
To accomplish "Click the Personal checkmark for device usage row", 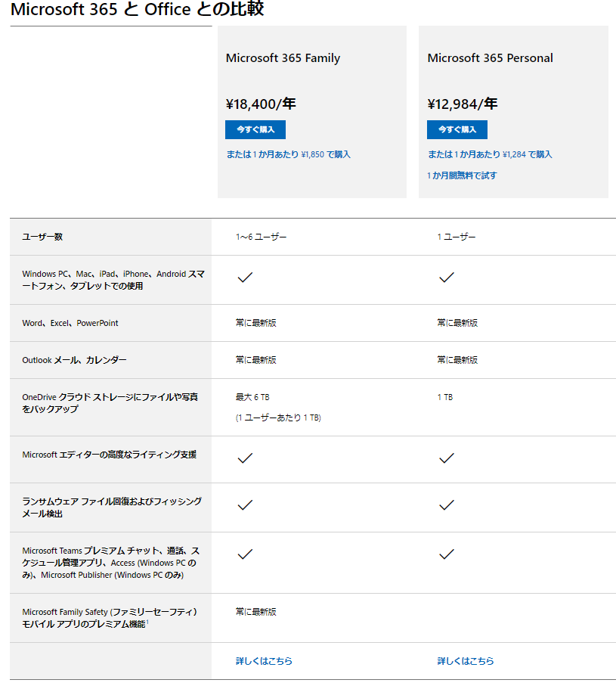I will [446, 278].
